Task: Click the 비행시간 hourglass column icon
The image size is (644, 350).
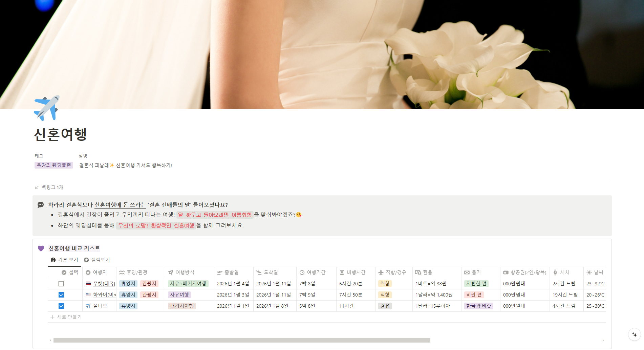Action: tap(342, 272)
